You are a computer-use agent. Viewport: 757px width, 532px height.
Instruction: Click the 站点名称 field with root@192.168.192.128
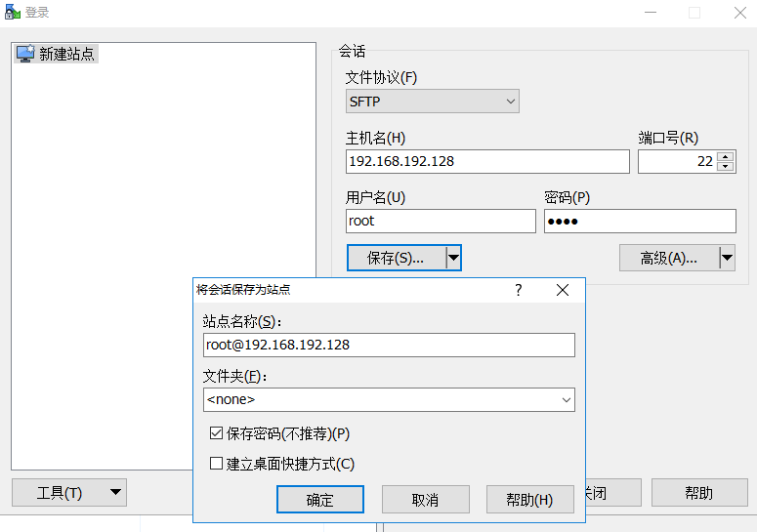pos(389,345)
